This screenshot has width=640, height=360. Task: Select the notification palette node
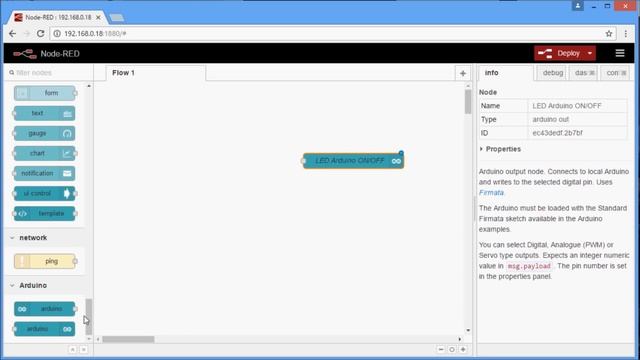pos(44,173)
